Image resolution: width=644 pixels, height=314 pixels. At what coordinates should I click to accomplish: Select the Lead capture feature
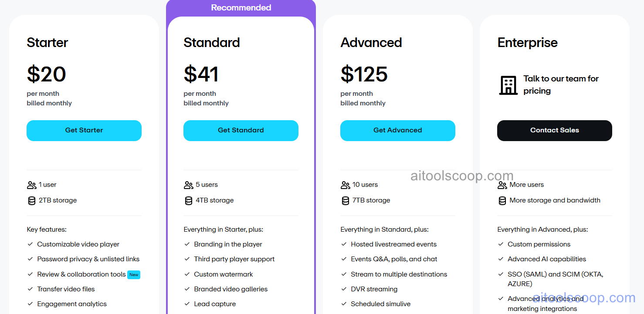click(x=215, y=304)
